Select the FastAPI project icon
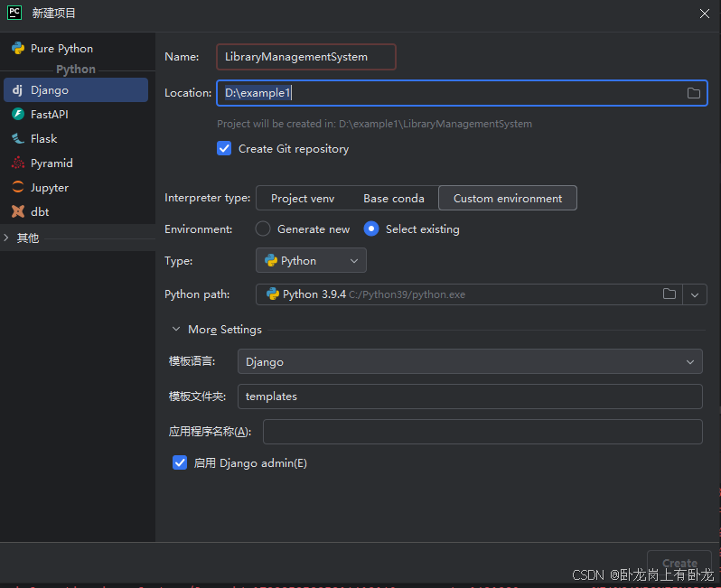The width and height of the screenshot is (721, 588). (18, 115)
